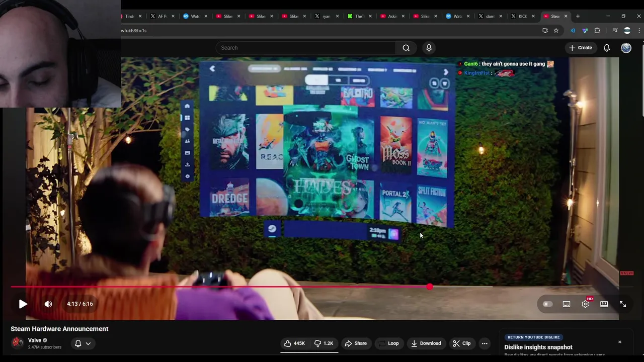Like the video (445K)

294,343
